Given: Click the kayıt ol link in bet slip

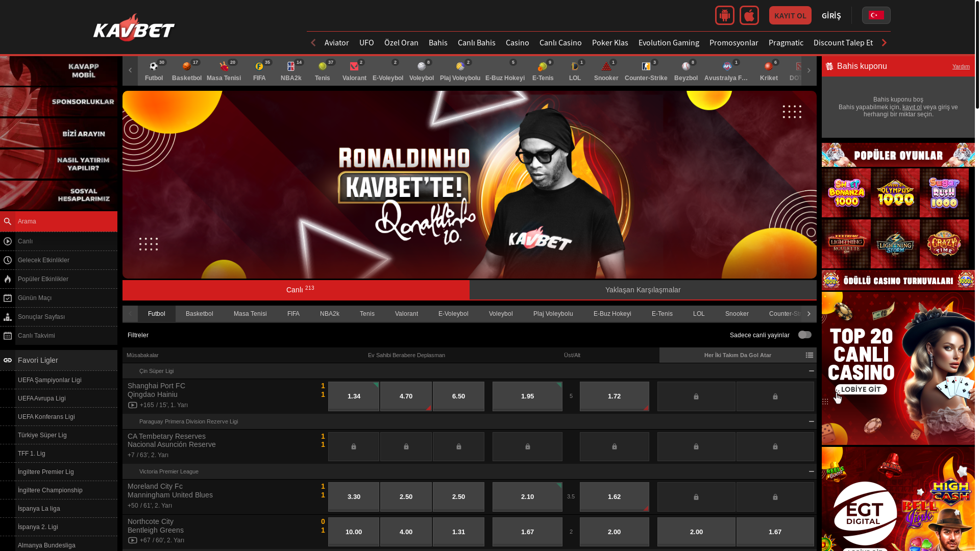Looking at the screenshot, I should (912, 107).
